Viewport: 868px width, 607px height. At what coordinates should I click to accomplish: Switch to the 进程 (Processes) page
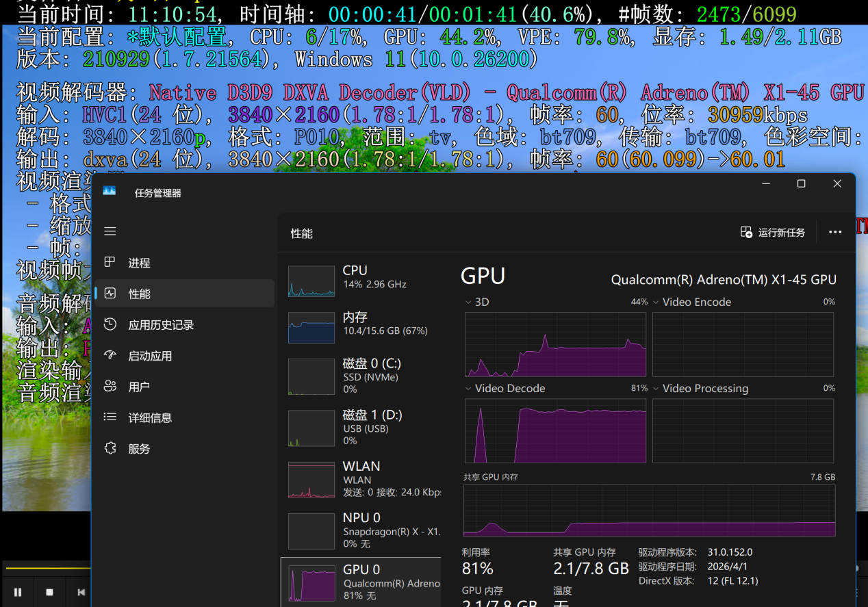coord(184,263)
